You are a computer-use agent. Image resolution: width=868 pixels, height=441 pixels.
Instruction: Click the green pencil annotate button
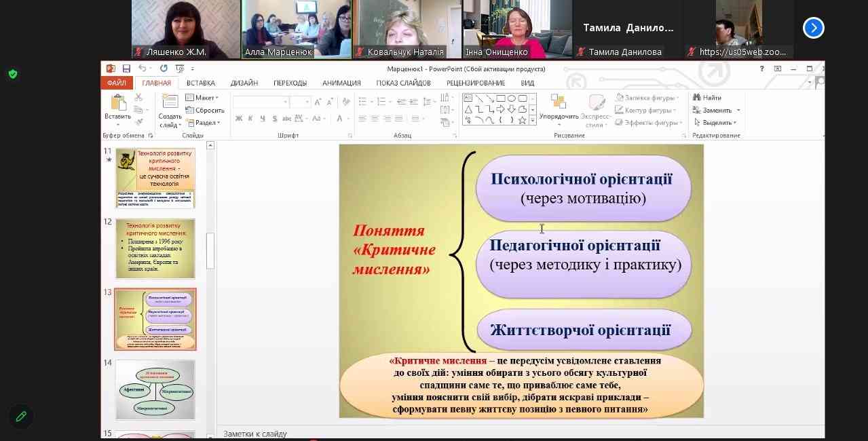21,416
